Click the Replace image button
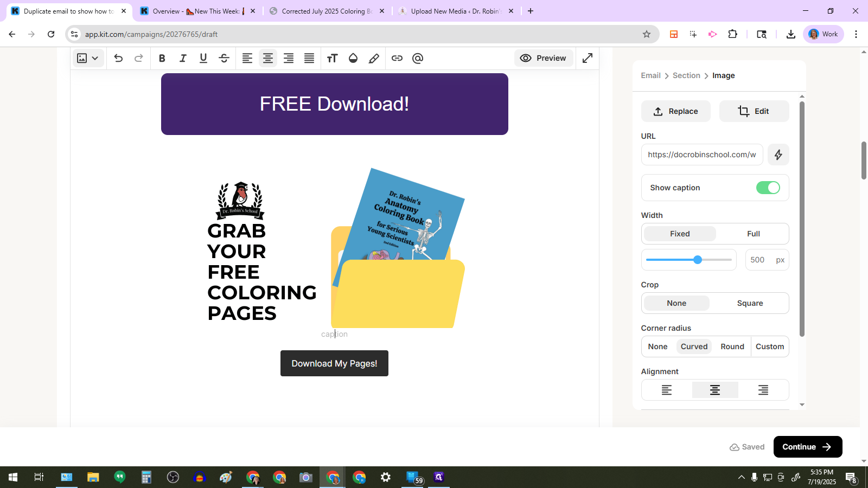This screenshot has height=488, width=868. coord(675,111)
